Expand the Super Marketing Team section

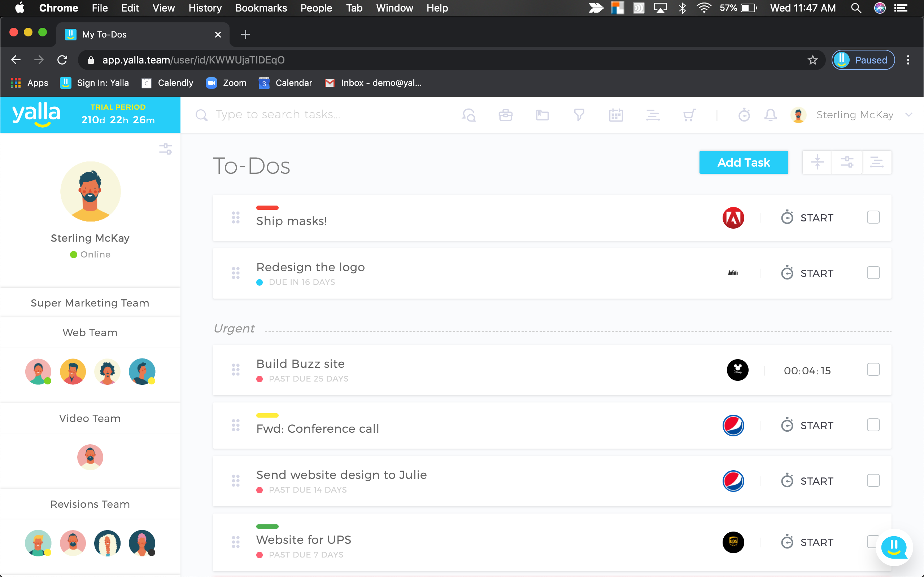click(90, 303)
